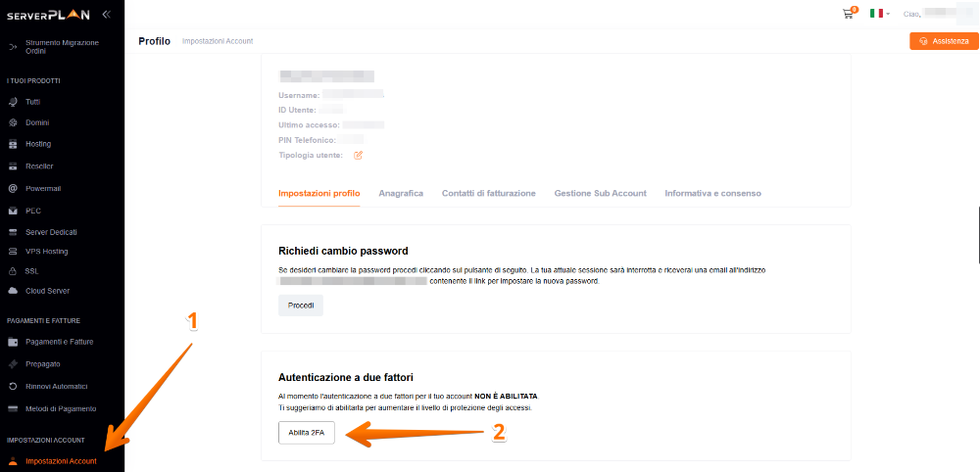980x472 pixels.
Task: Open the shopping cart icon
Action: (x=848, y=14)
